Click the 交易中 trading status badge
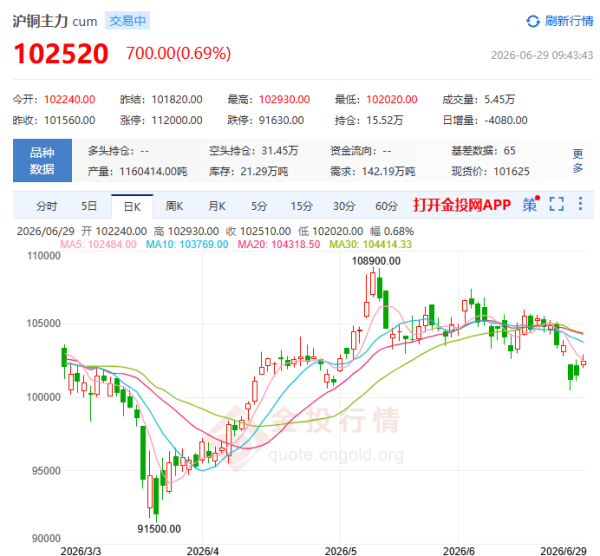 pyautogui.click(x=127, y=21)
